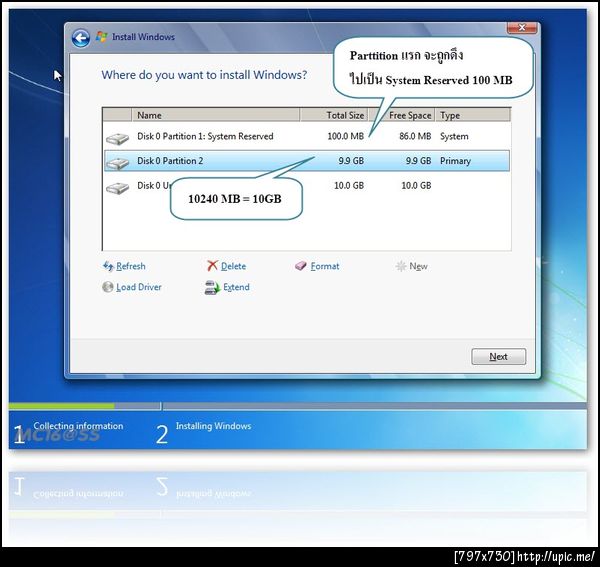This screenshot has width=600, height=567.
Task: Click the Install Windows title text
Action: [x=143, y=37]
